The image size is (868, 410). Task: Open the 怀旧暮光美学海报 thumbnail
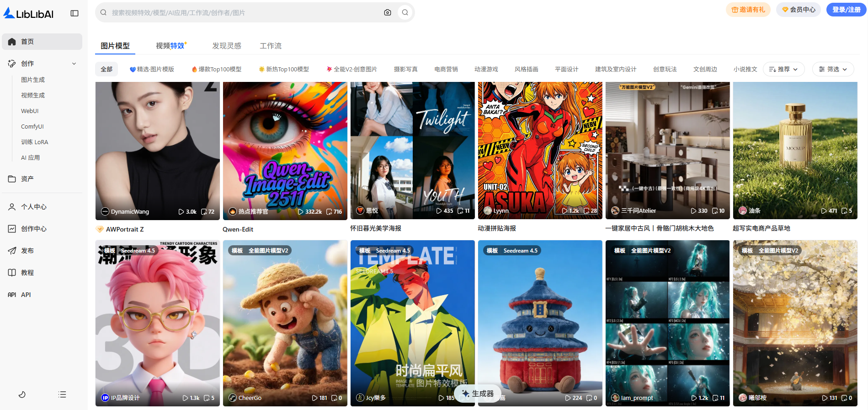(x=413, y=151)
